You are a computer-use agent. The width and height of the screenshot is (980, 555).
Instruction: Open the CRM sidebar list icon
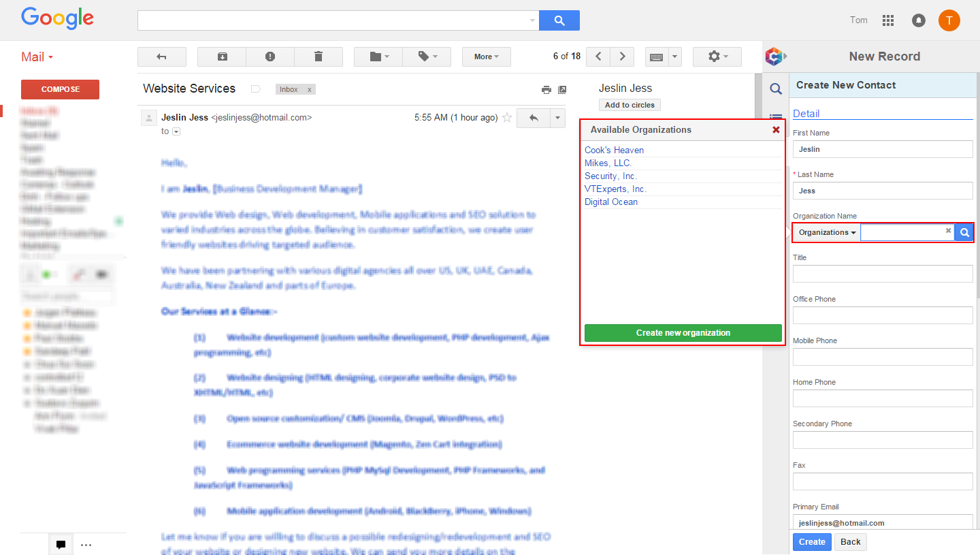776,117
